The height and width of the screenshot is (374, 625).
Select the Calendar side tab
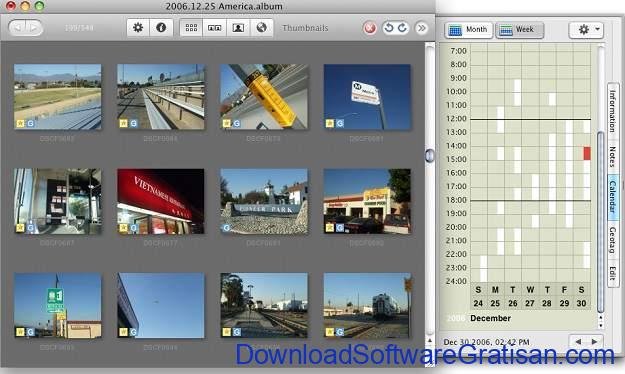pos(612,197)
